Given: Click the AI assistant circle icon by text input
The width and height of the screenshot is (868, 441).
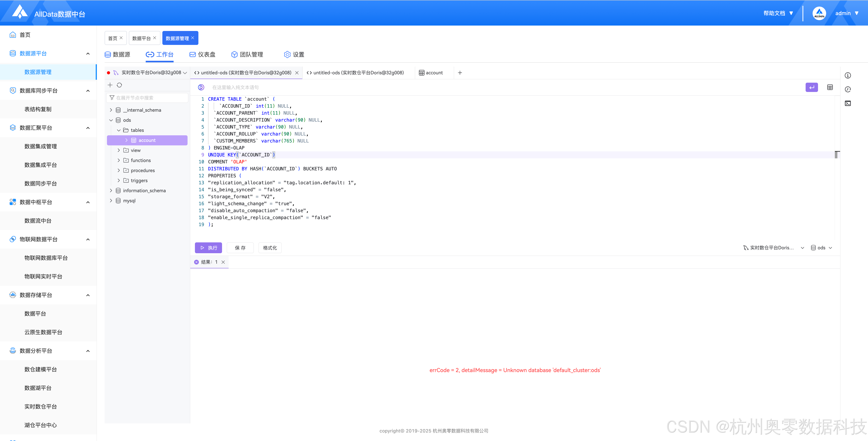Looking at the screenshot, I should tap(201, 88).
